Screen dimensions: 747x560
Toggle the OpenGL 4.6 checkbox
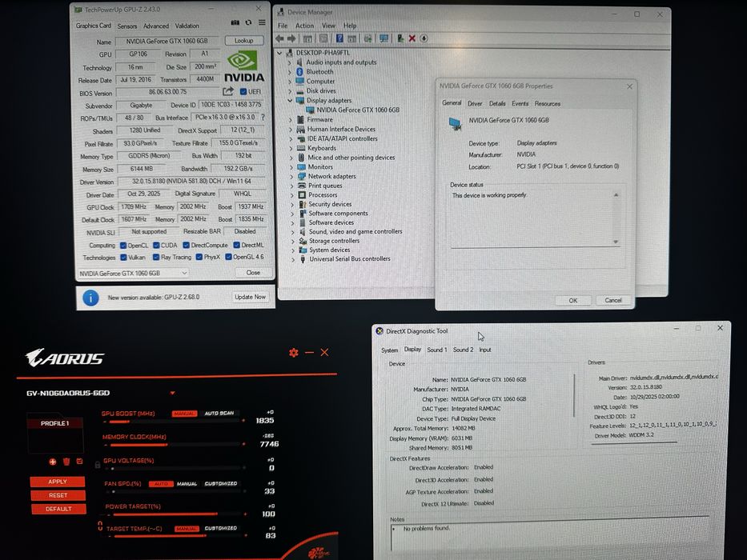pos(228,257)
